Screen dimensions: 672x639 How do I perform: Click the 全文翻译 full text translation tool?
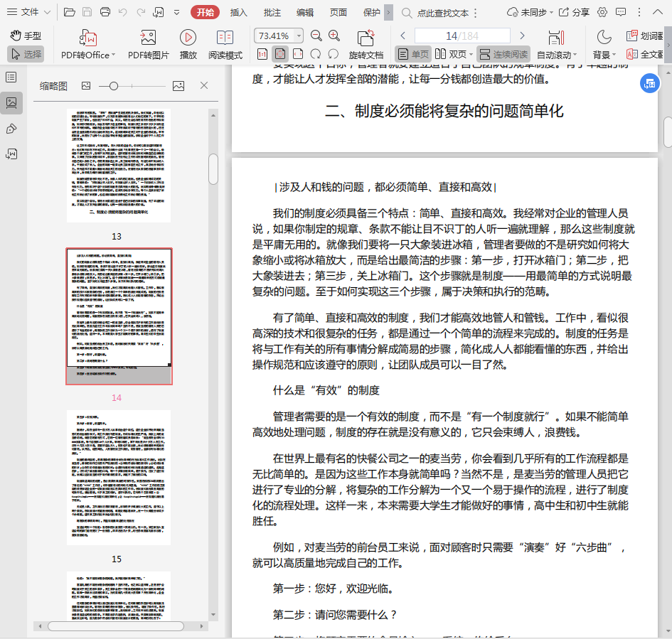645,54
